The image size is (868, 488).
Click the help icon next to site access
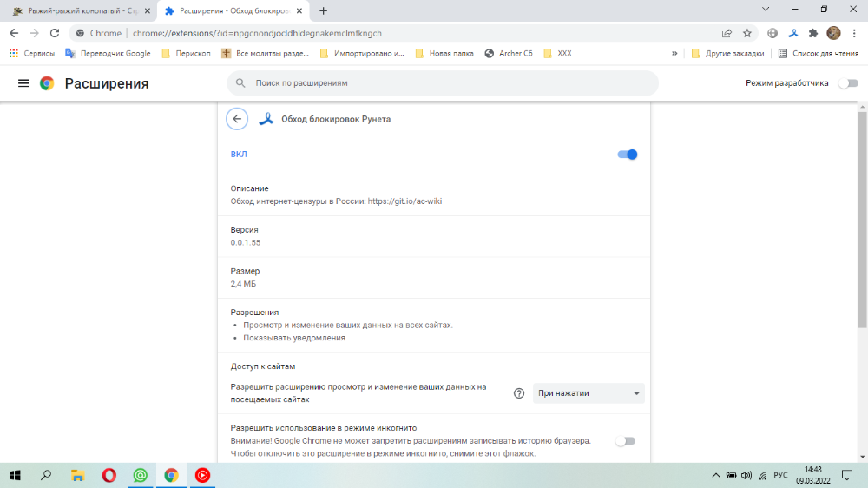519,393
